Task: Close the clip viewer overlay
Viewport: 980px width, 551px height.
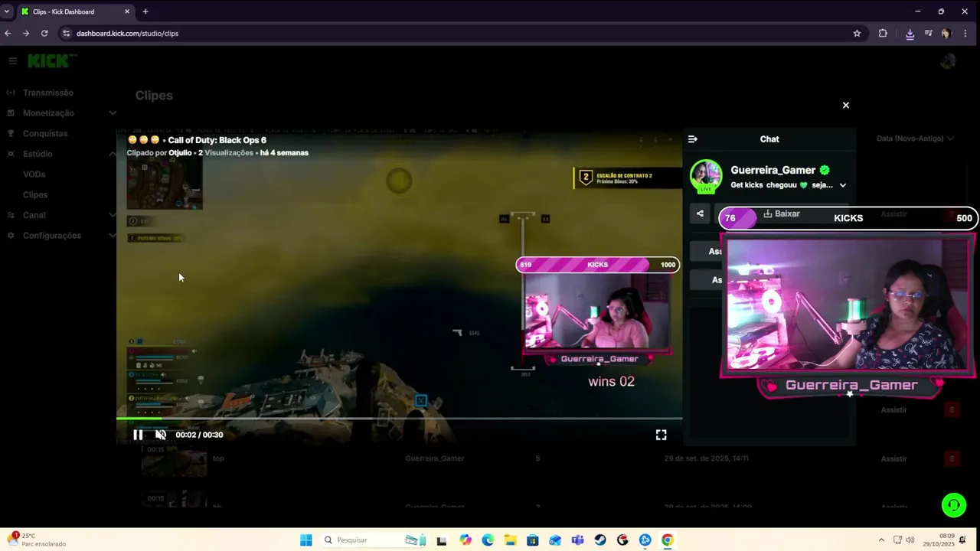Action: [846, 106]
